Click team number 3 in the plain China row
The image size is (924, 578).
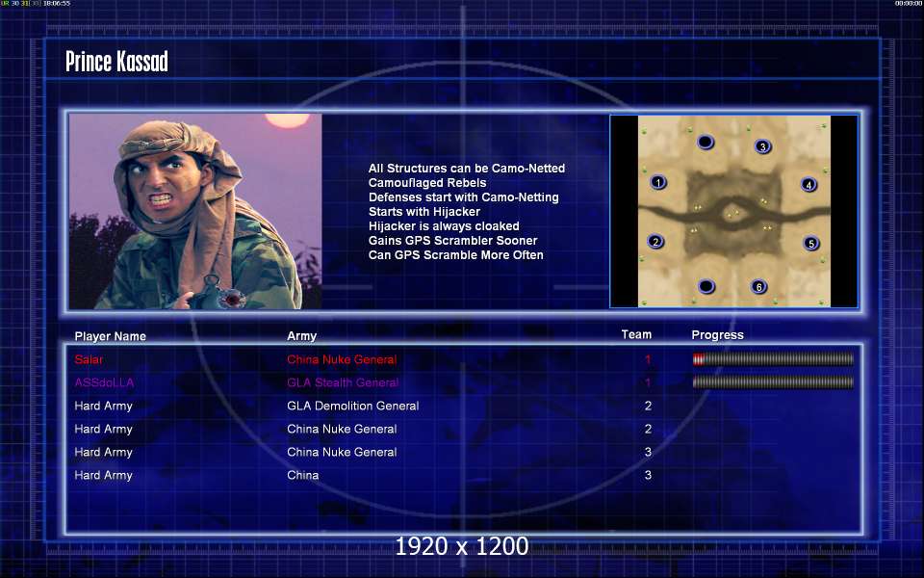pos(648,475)
